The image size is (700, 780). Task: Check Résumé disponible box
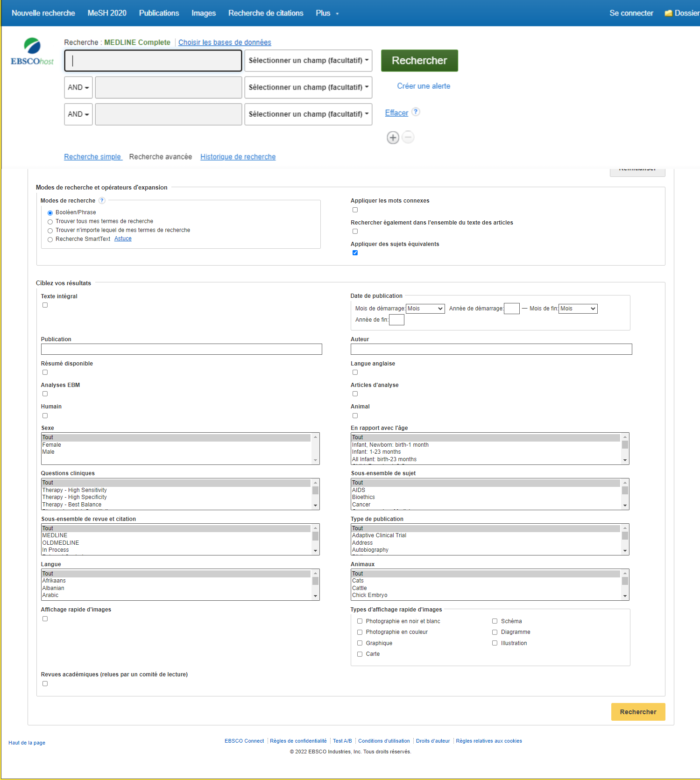[x=45, y=372]
